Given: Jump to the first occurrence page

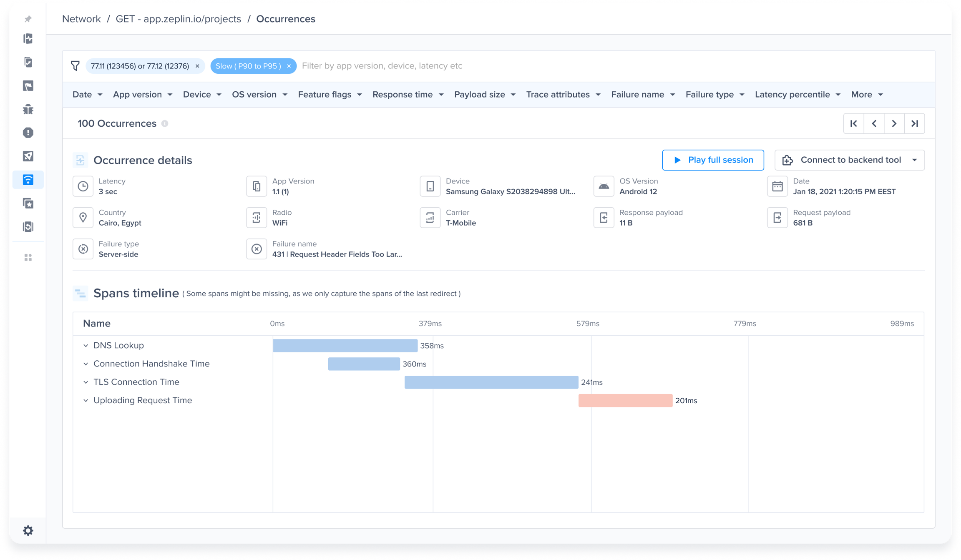Looking at the screenshot, I should [853, 123].
